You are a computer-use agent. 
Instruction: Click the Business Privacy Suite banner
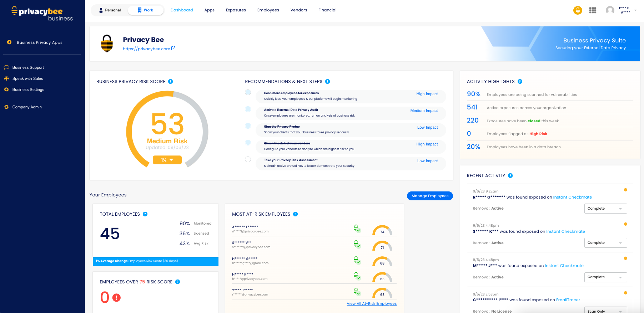(560, 44)
